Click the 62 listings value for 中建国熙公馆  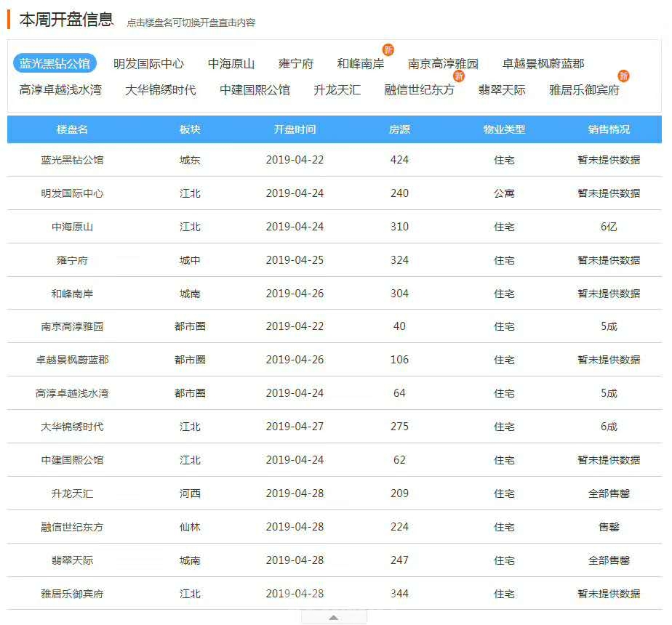pyautogui.click(x=399, y=460)
